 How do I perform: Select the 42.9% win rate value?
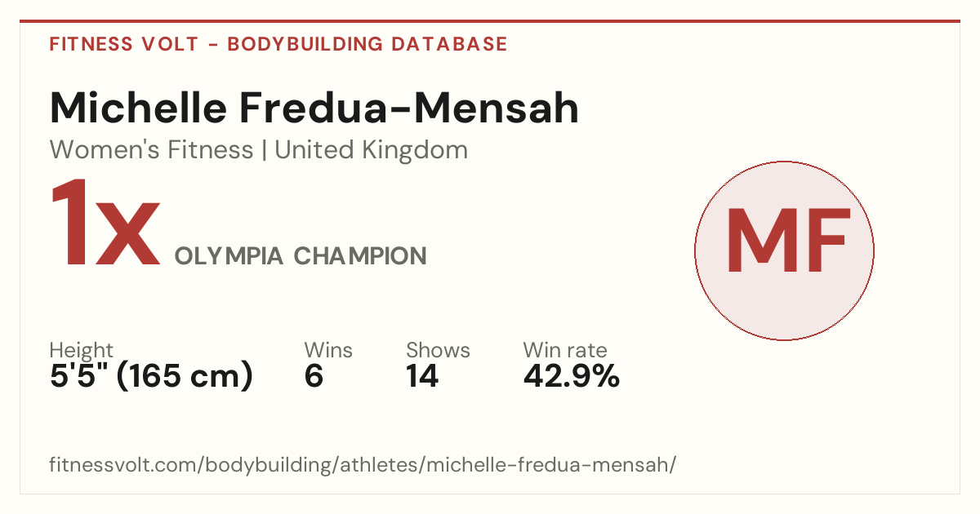[x=572, y=376]
